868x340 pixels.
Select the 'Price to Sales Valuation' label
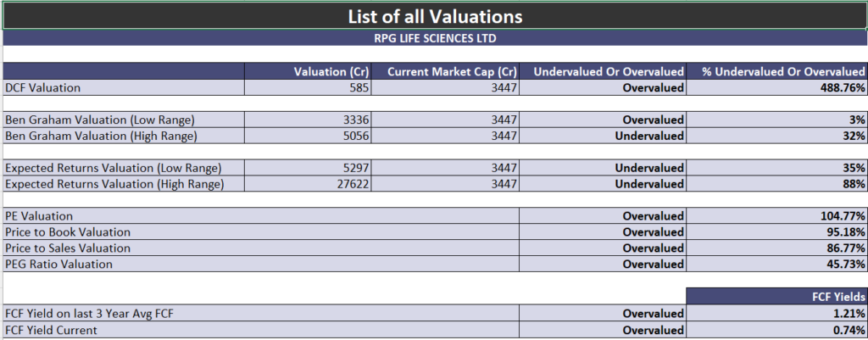[261, 248]
